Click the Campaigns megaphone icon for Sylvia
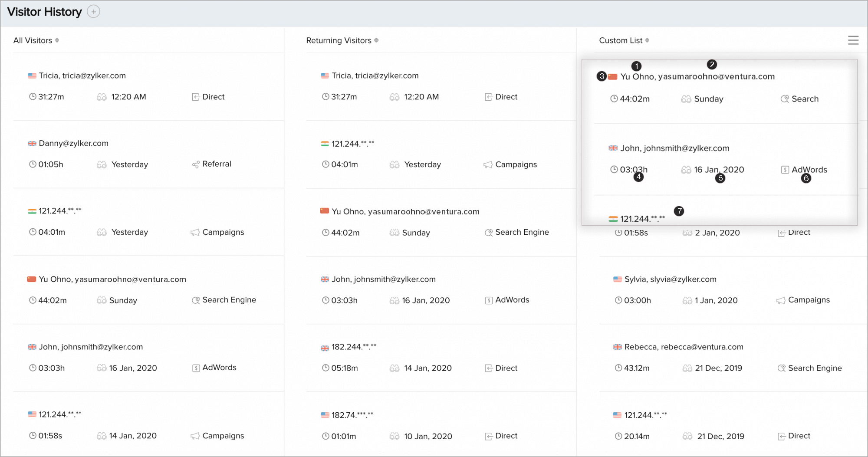Viewport: 868px width, 457px height. pos(781,300)
